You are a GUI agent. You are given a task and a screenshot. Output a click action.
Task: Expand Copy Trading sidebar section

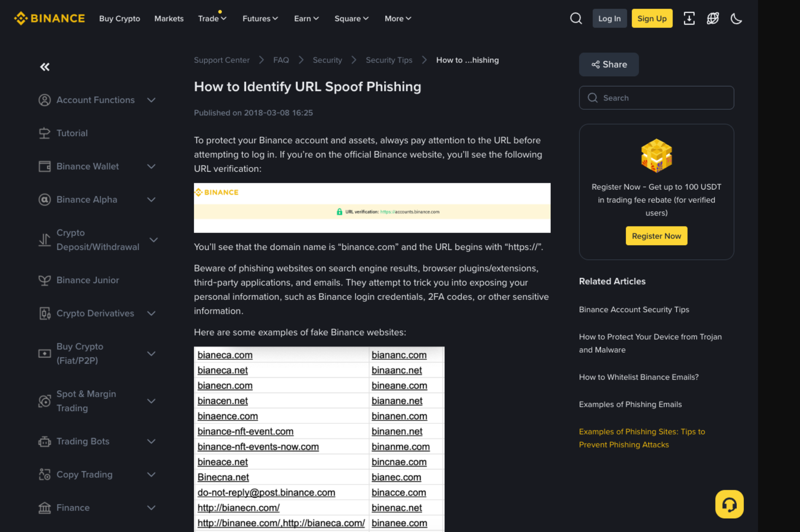pos(151,475)
